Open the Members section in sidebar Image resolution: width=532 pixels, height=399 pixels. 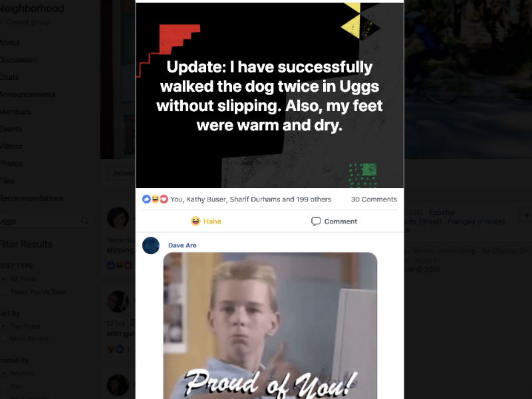(x=15, y=112)
